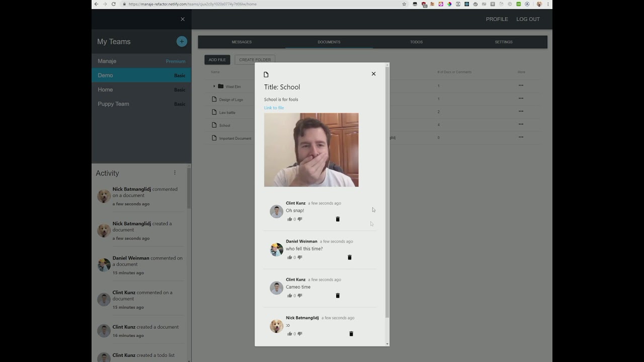Delete the "Cameo time" comment

point(338,296)
